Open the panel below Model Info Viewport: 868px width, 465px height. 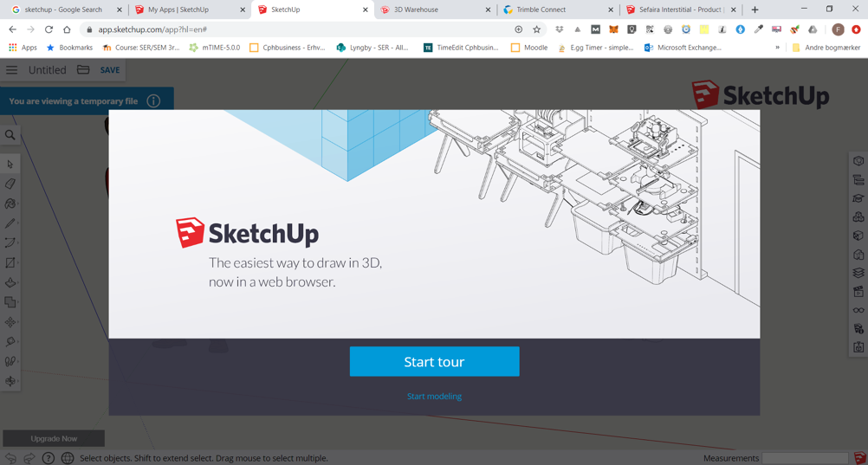(858, 347)
